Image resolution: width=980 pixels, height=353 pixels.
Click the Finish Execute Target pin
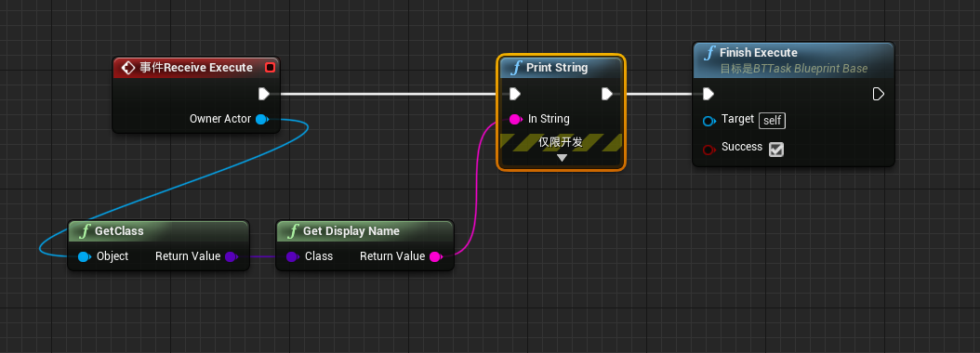(x=709, y=121)
